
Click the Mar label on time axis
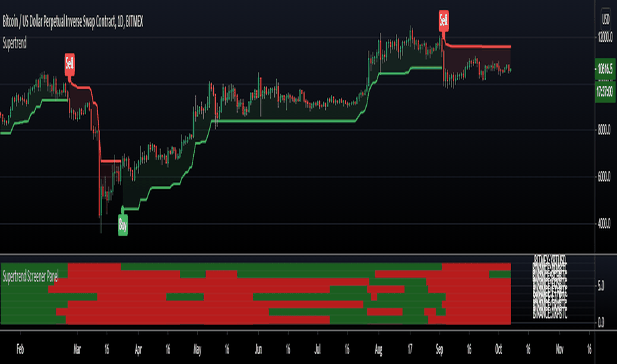click(77, 349)
